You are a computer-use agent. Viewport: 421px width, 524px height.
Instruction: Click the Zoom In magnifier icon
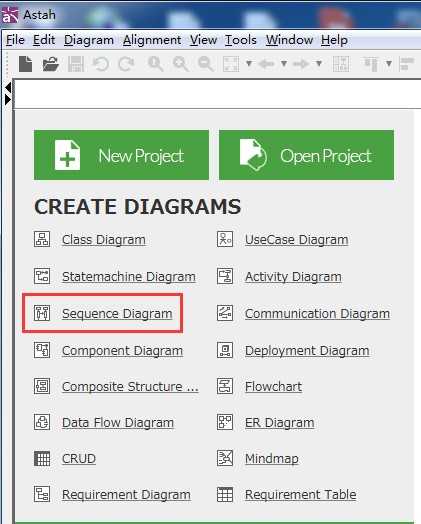coord(181,63)
